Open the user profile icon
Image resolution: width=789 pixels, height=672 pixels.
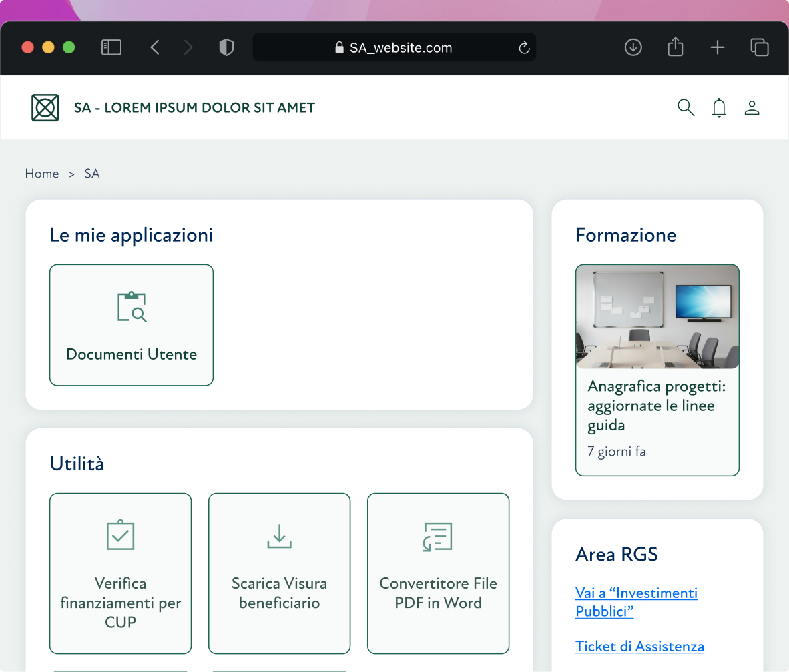tap(752, 107)
